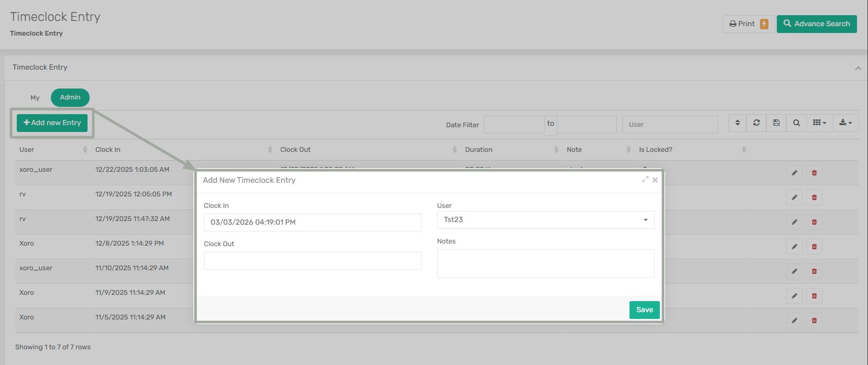The width and height of the screenshot is (868, 365).
Task: Collapse the Timeclock Entry panel chevron
Action: pos(858,68)
